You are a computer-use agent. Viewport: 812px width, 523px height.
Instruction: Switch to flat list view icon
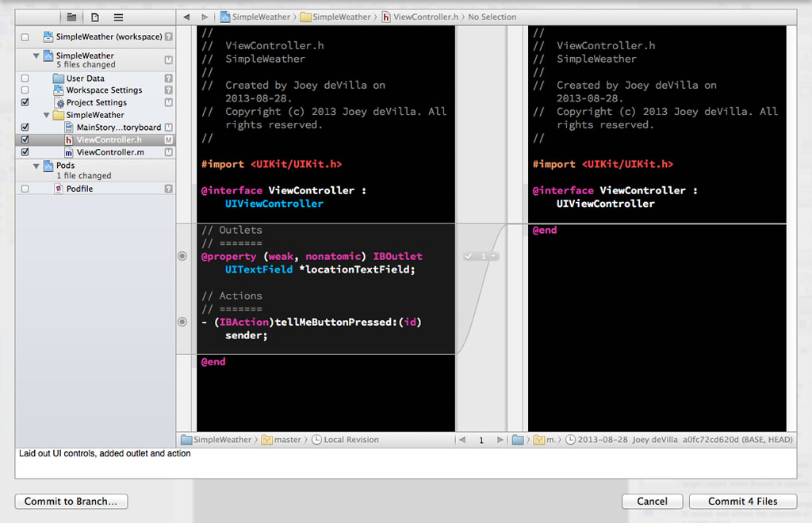click(x=119, y=17)
